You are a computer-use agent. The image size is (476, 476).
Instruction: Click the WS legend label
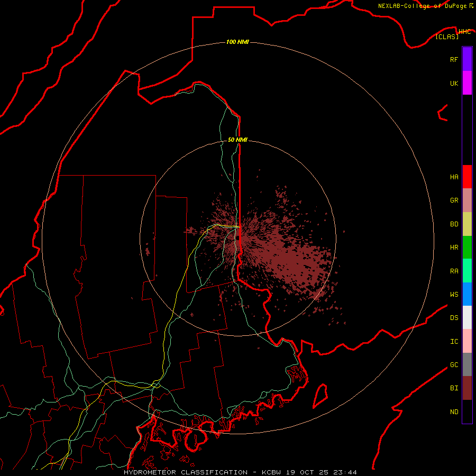454,294
